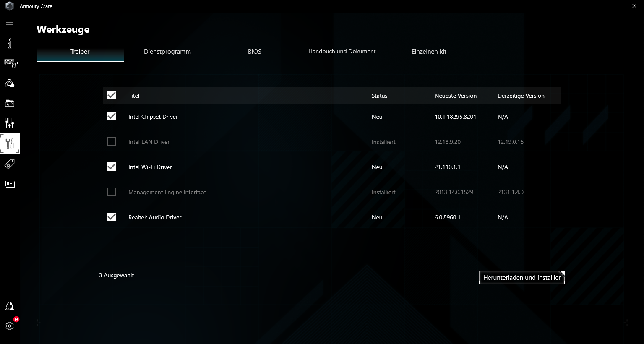Close the Armoury Crate window
Screen dimensions: 644x344
(x=634, y=6)
